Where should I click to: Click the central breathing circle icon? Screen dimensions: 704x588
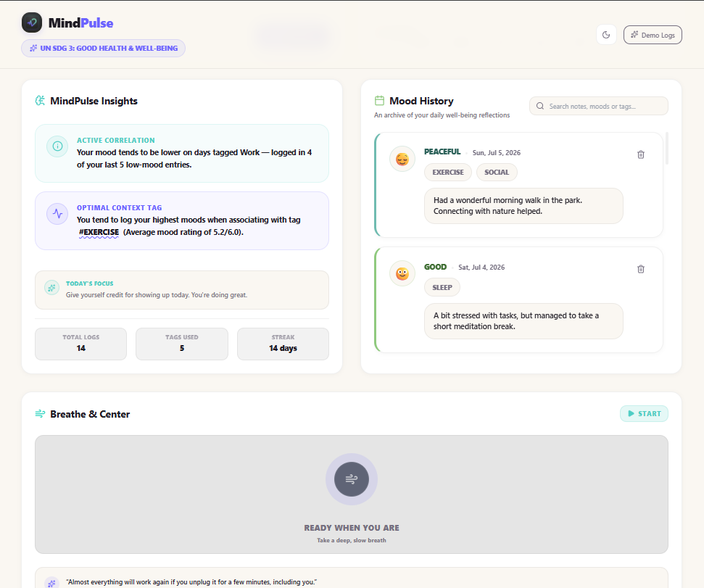[x=352, y=479]
